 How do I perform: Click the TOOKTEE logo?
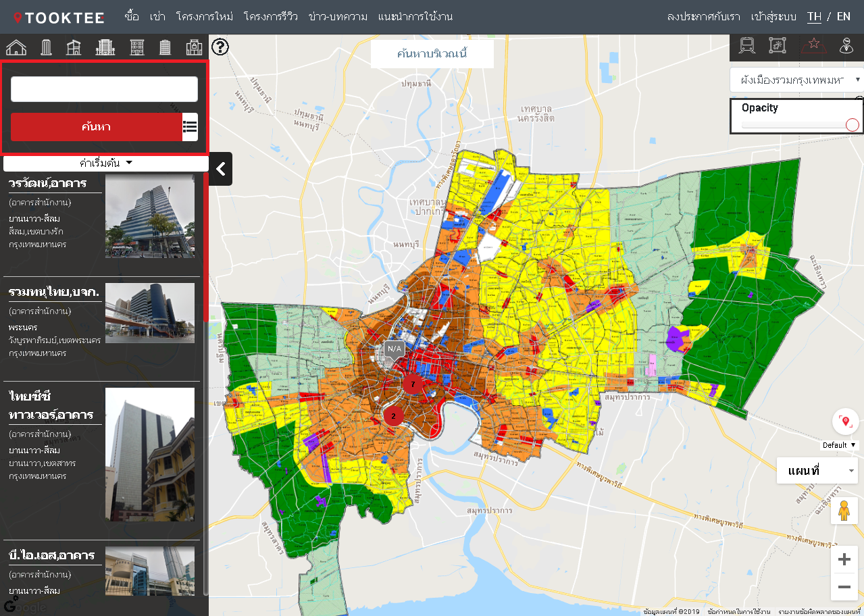point(59,18)
